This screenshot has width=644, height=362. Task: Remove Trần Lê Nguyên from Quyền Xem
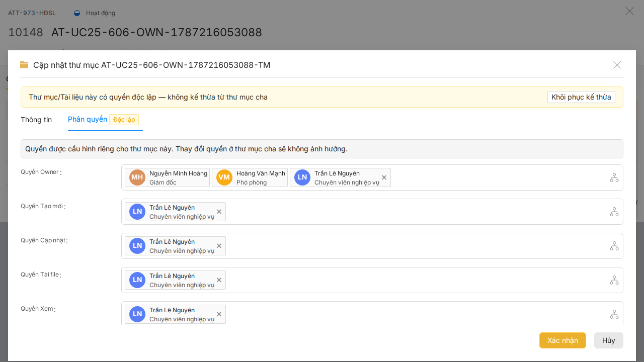219,314
